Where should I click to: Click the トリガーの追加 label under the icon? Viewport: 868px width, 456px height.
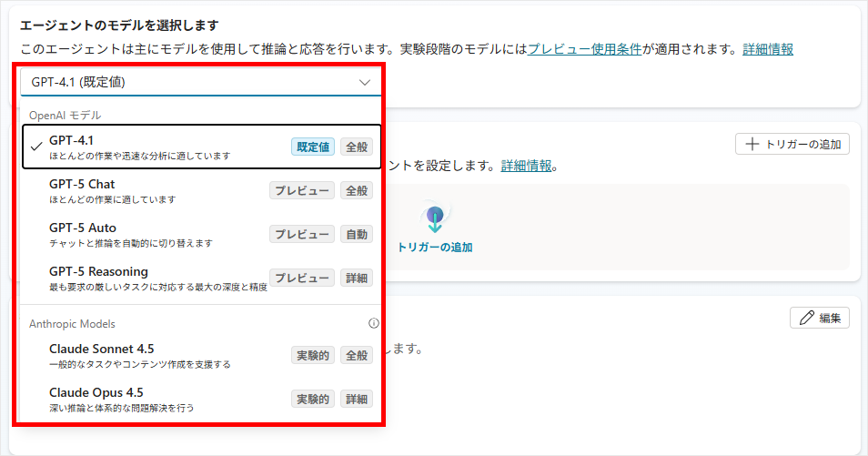tap(435, 248)
